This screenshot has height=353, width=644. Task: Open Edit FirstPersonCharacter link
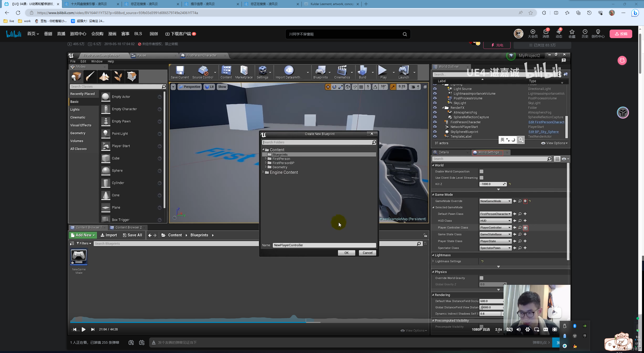pyautogui.click(x=546, y=122)
